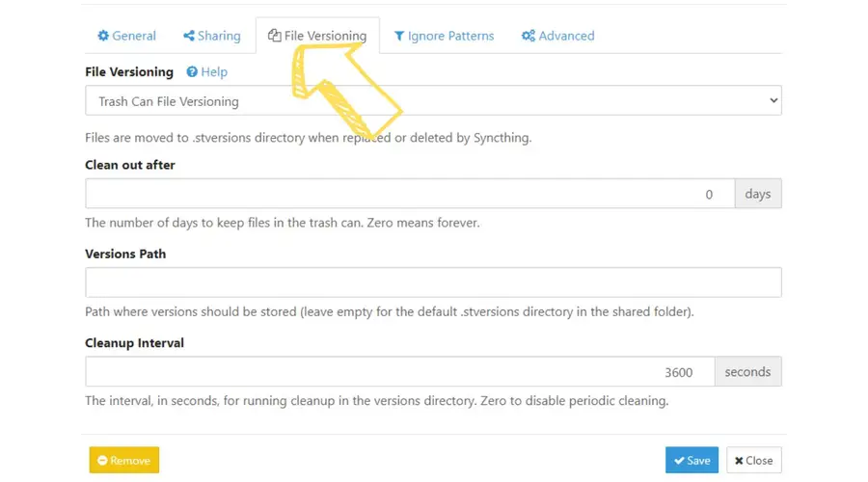Focus the Clean out after days field

coord(409,194)
